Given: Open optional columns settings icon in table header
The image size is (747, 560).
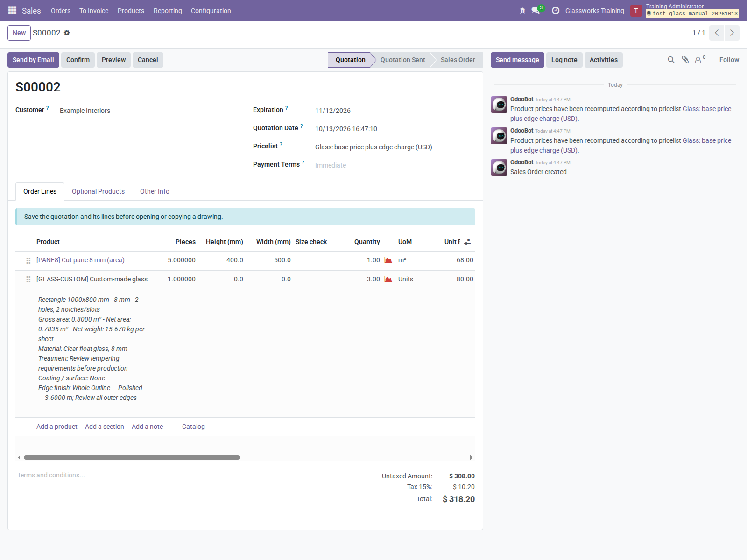Looking at the screenshot, I should click(x=467, y=242).
